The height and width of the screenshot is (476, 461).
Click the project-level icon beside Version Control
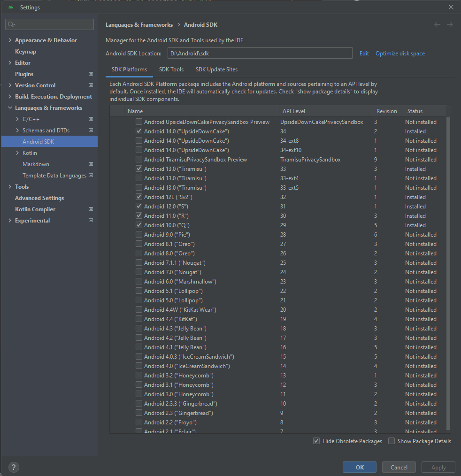pyautogui.click(x=91, y=85)
